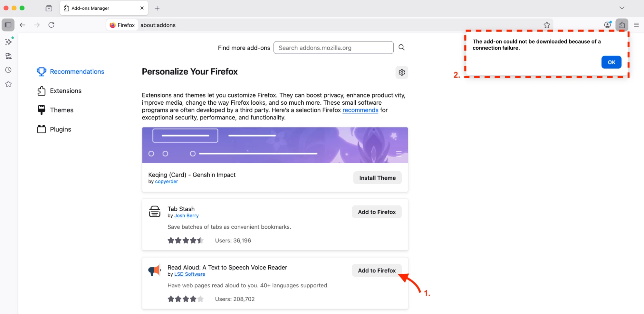Click the connection failure error message text

(536, 45)
